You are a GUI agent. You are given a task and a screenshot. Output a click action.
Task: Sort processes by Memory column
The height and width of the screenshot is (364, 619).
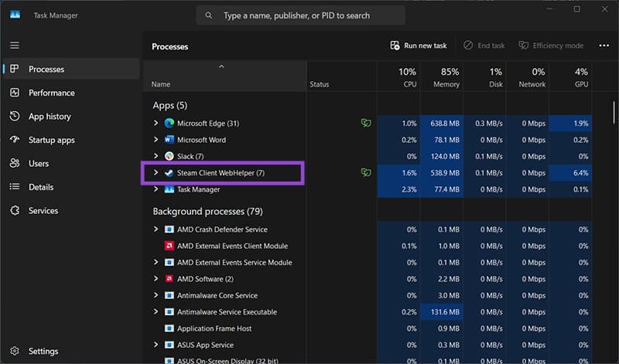pyautogui.click(x=442, y=77)
